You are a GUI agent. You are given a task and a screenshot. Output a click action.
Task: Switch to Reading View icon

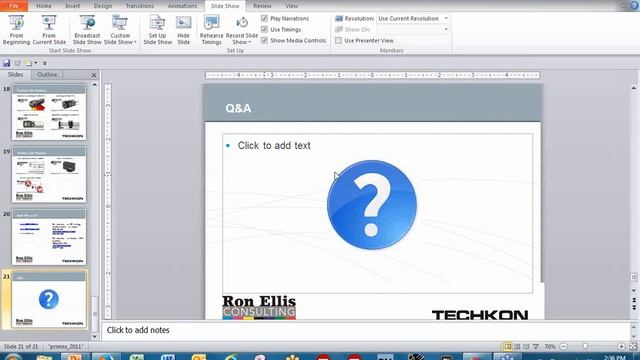[527, 347]
